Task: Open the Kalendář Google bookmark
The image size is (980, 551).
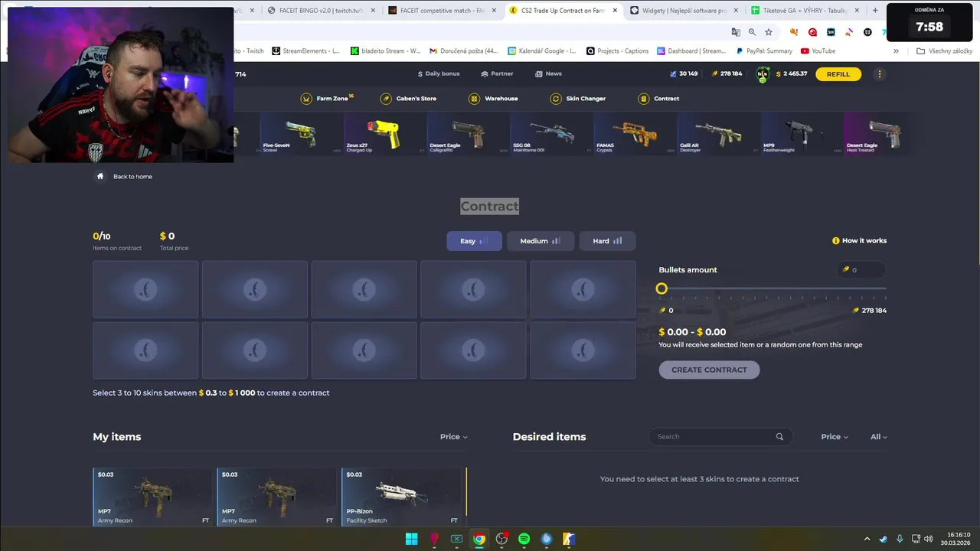Action: click(x=542, y=51)
